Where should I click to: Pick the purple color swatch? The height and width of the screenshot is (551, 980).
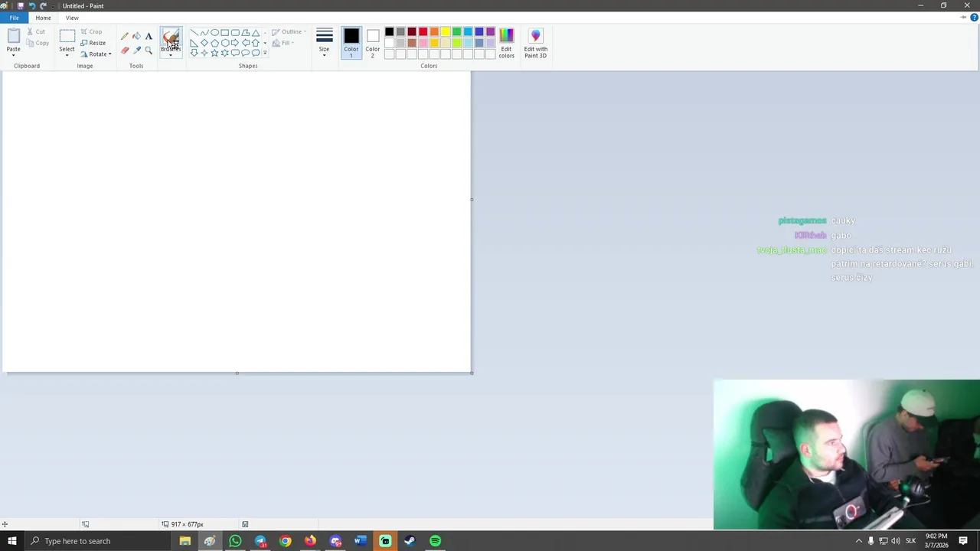pos(490,32)
